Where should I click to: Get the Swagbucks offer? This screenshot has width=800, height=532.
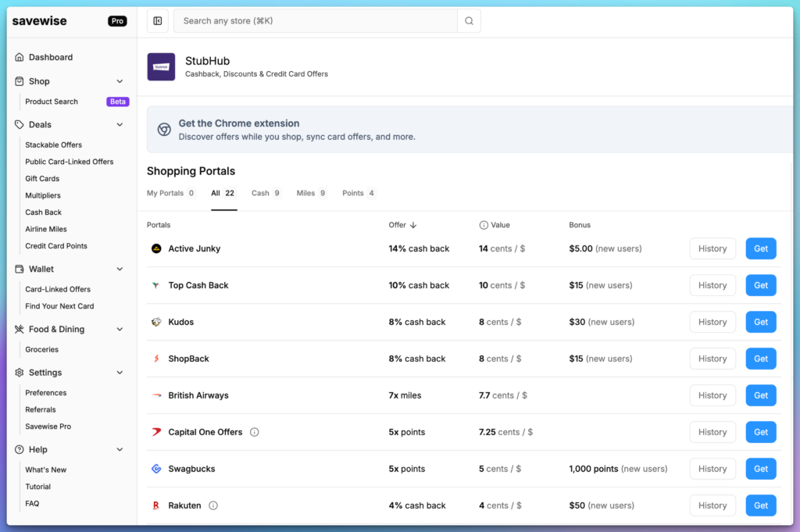(761, 469)
